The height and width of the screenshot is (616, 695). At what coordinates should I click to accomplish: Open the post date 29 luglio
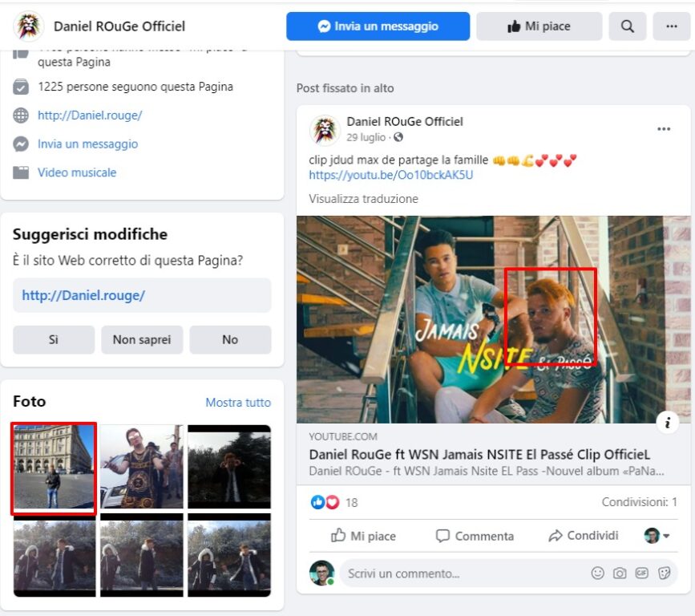tap(366, 137)
